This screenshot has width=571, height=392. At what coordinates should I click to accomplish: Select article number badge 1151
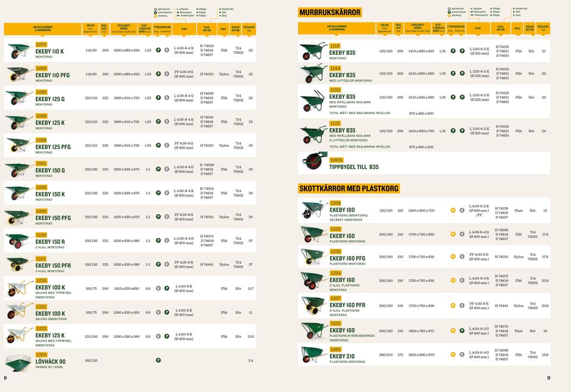pos(41,259)
